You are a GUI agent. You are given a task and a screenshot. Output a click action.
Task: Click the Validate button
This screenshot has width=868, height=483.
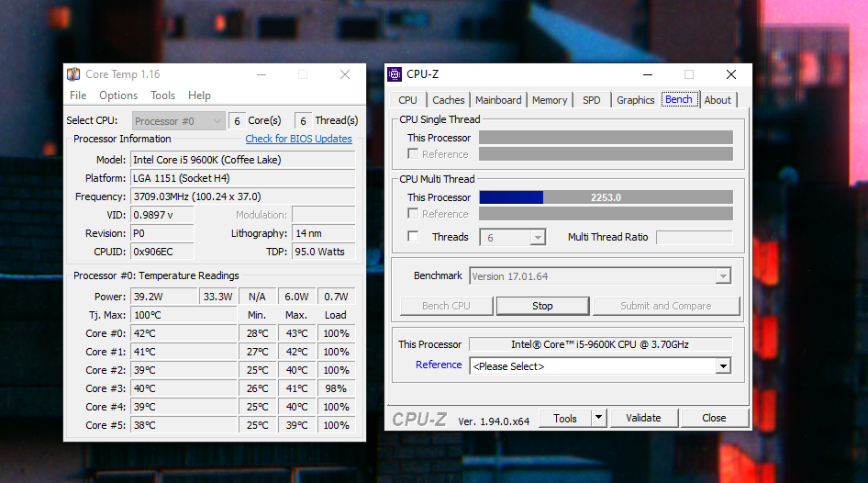tap(644, 418)
